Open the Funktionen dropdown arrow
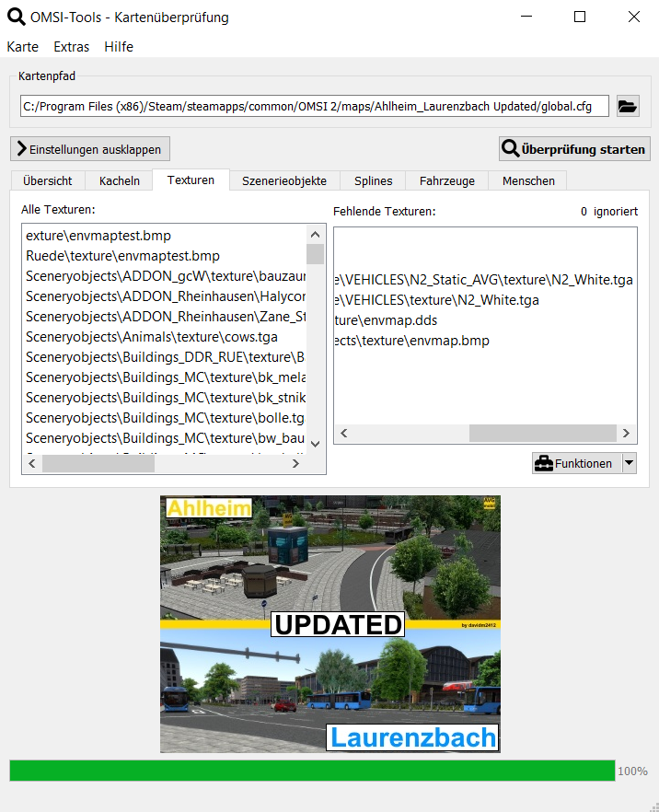Viewport: 659px width, 812px height. (630, 463)
